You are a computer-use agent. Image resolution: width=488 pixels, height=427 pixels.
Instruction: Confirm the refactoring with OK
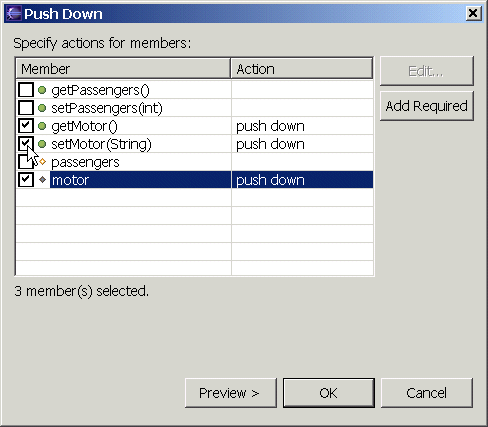tap(329, 393)
